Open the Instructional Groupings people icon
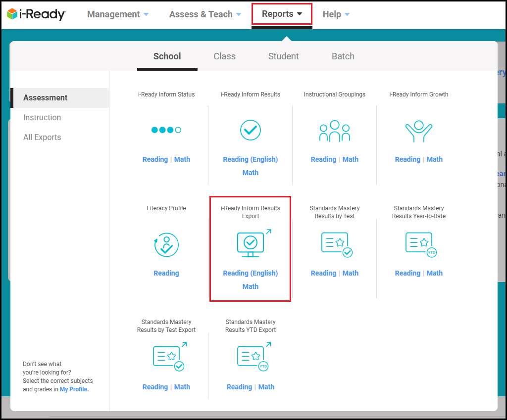 pos(335,131)
